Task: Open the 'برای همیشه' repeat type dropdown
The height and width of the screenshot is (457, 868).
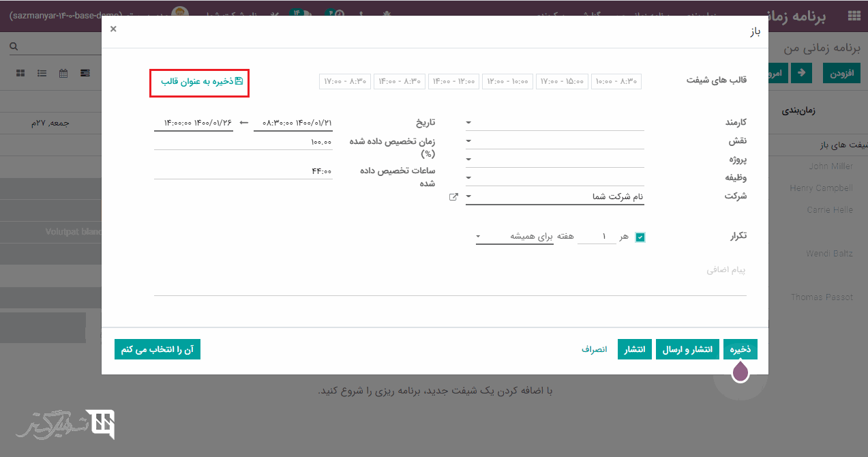Action: click(x=515, y=237)
